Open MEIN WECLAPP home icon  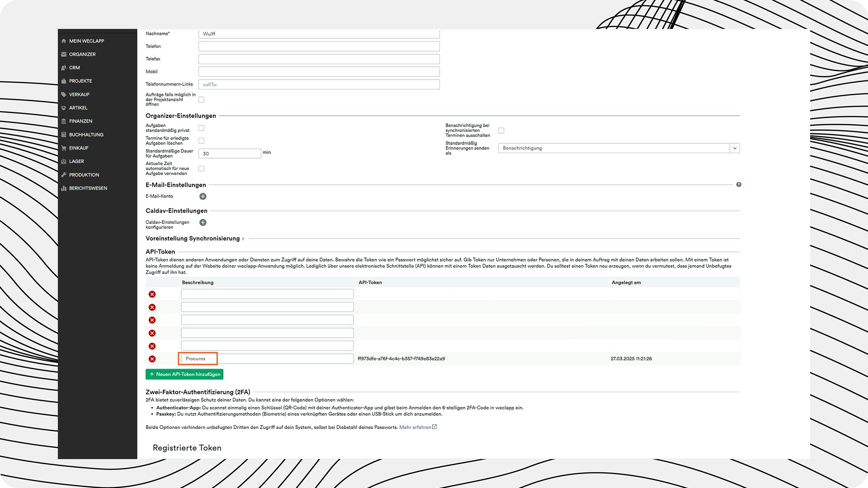click(x=64, y=41)
